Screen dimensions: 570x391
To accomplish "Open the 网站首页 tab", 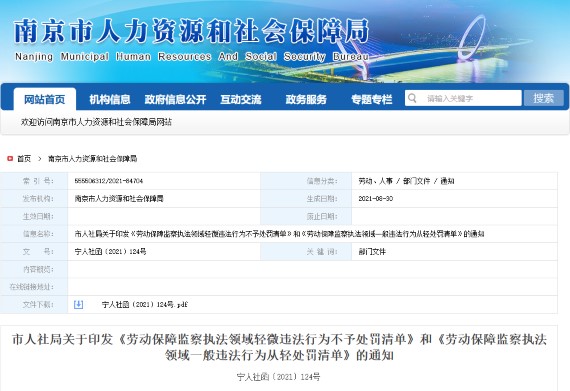I will click(45, 99).
